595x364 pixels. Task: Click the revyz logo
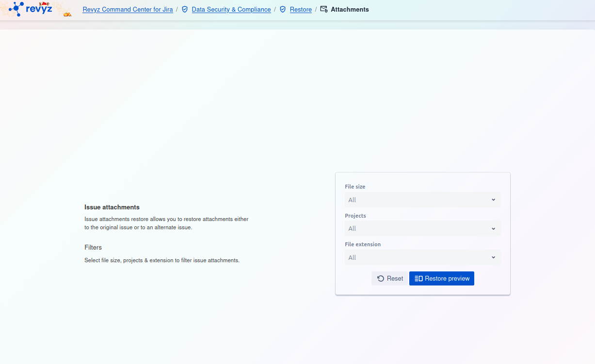tap(30, 9)
